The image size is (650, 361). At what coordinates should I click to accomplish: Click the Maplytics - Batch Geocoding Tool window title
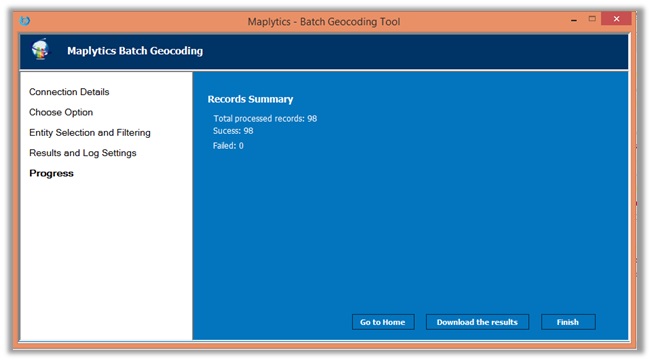[x=324, y=22]
